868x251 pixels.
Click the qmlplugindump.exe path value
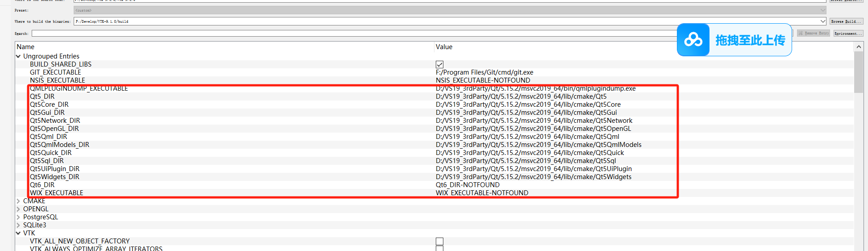[536, 88]
